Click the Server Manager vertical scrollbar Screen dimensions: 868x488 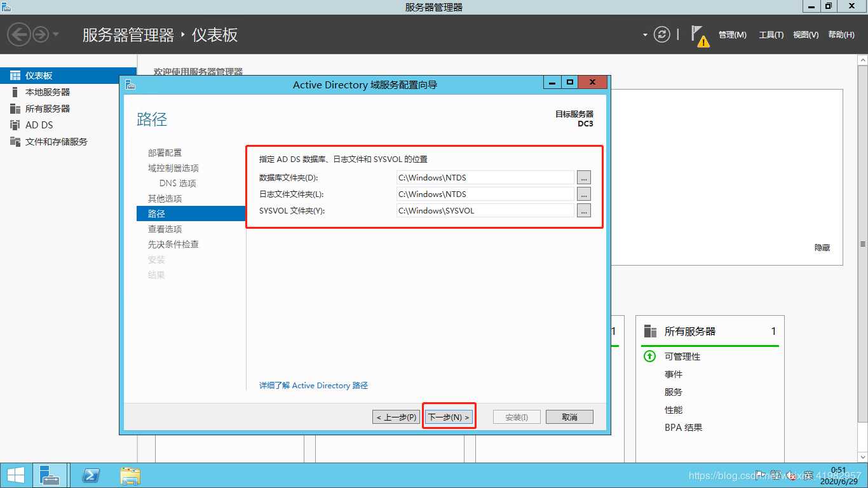pyautogui.click(x=863, y=244)
